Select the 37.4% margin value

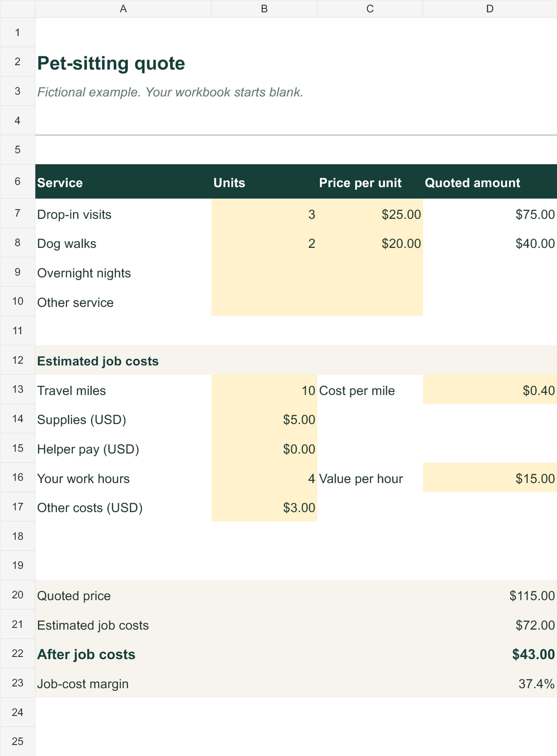pyautogui.click(x=490, y=683)
